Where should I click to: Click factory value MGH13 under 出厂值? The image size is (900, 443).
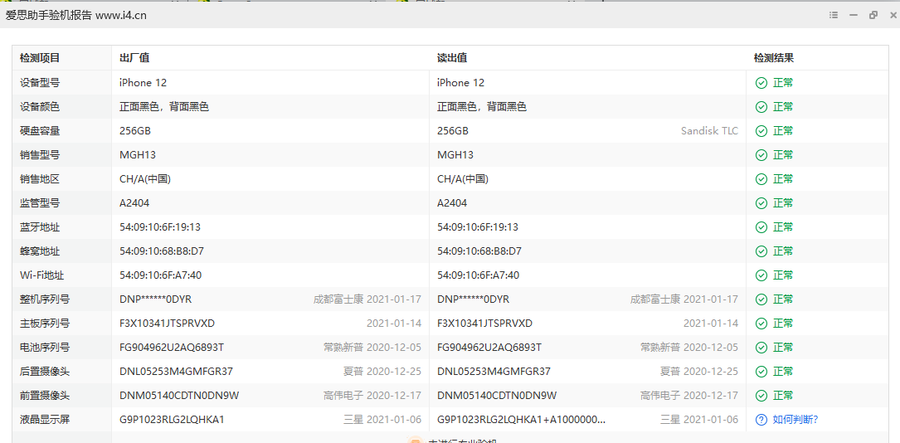pyautogui.click(x=137, y=155)
